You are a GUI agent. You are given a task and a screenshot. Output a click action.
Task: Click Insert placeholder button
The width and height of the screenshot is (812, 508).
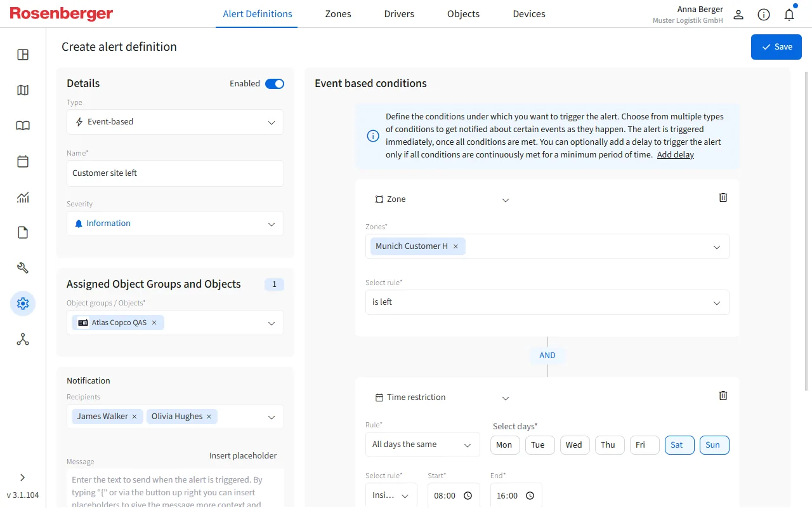click(243, 456)
